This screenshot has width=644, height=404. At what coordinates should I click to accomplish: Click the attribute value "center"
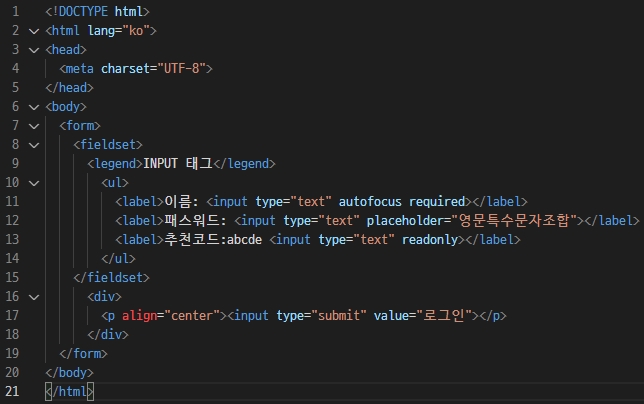point(192,315)
